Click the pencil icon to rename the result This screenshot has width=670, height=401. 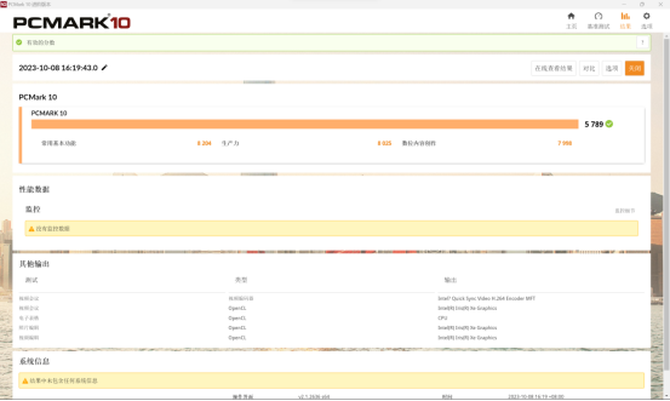click(x=104, y=68)
